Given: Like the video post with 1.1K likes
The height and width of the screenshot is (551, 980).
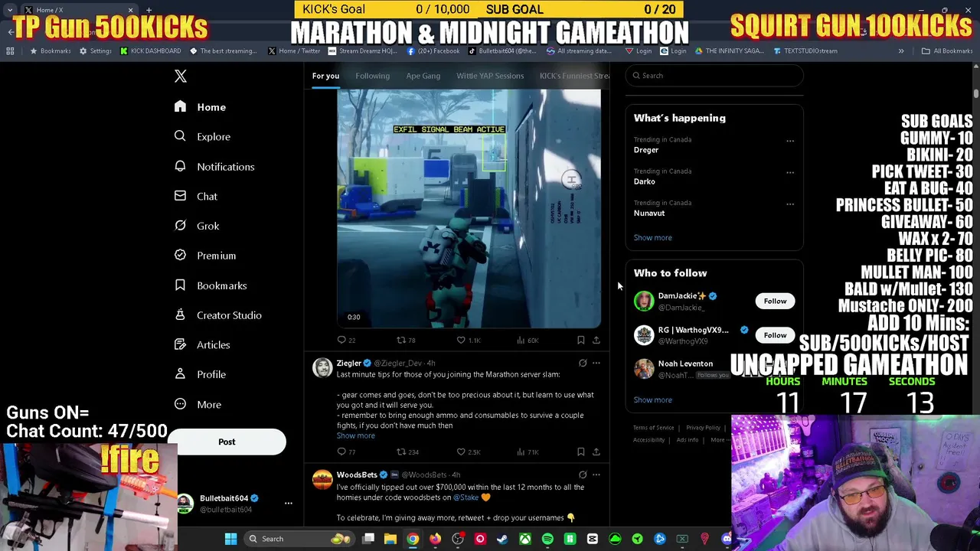Looking at the screenshot, I should [461, 340].
